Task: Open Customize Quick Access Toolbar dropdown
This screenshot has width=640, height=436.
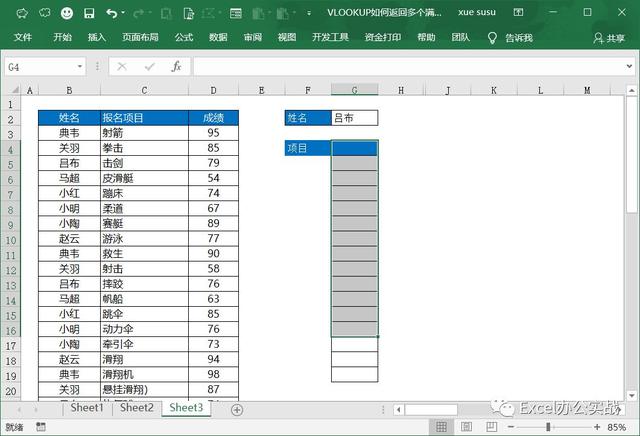Action: [x=309, y=13]
